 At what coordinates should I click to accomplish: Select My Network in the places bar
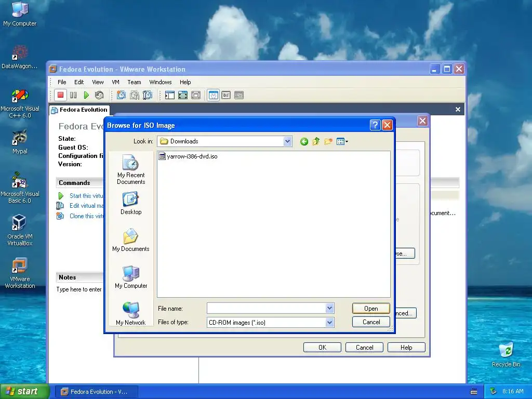(x=130, y=313)
